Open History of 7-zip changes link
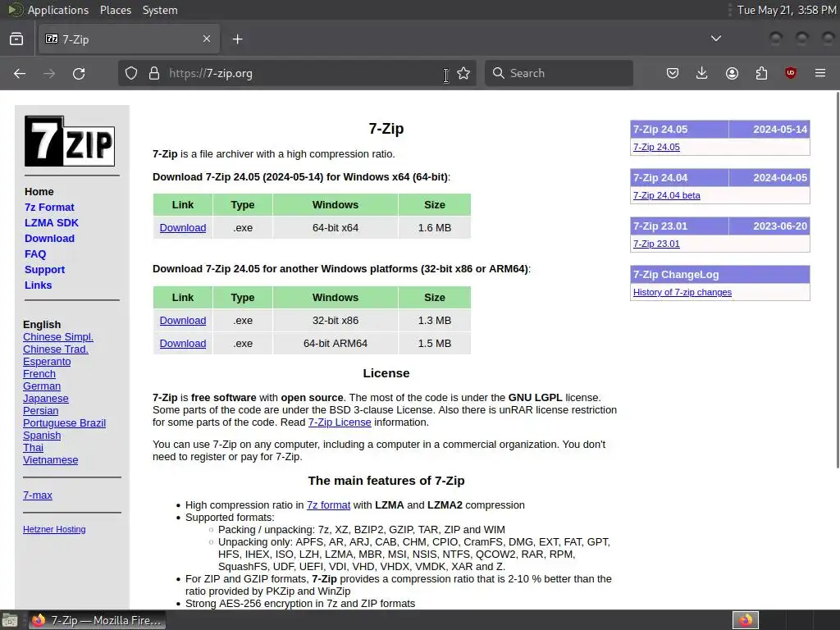Viewport: 840px width, 630px height. point(682,293)
